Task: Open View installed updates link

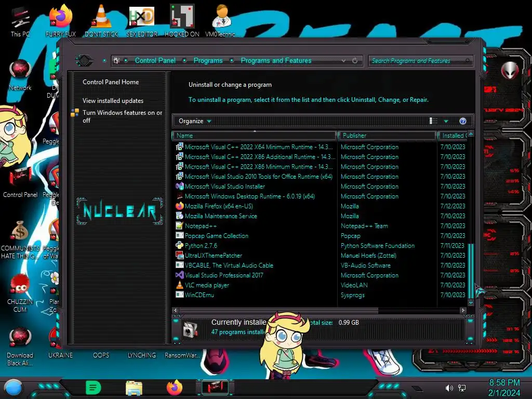Action: (x=113, y=100)
